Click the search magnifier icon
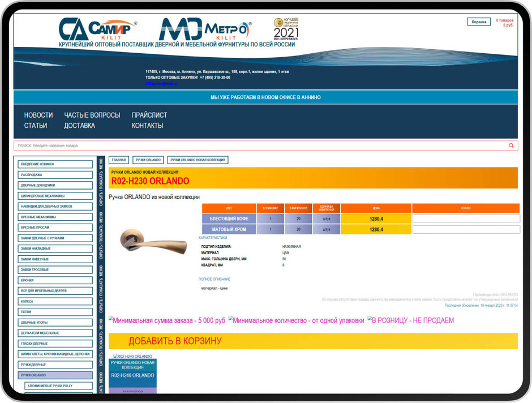Screen dimensions: 532x403 [511, 145]
